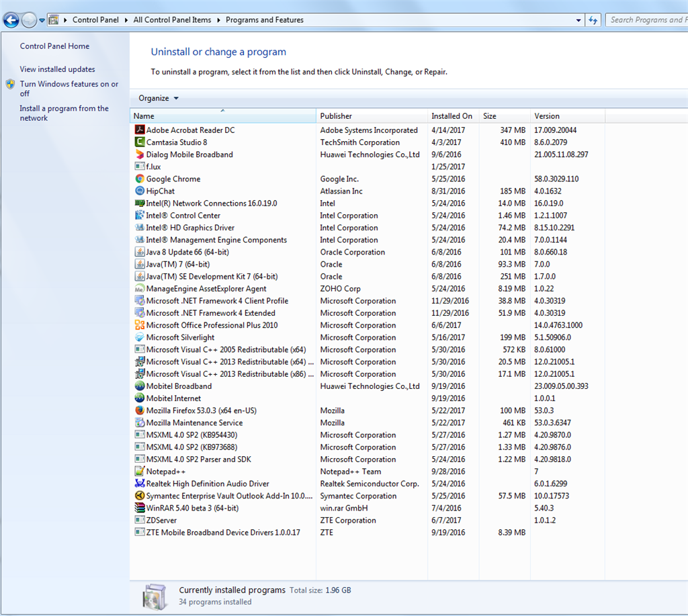Click the Back navigation arrow button
Image resolution: width=688 pixels, height=616 pixels.
[11, 20]
